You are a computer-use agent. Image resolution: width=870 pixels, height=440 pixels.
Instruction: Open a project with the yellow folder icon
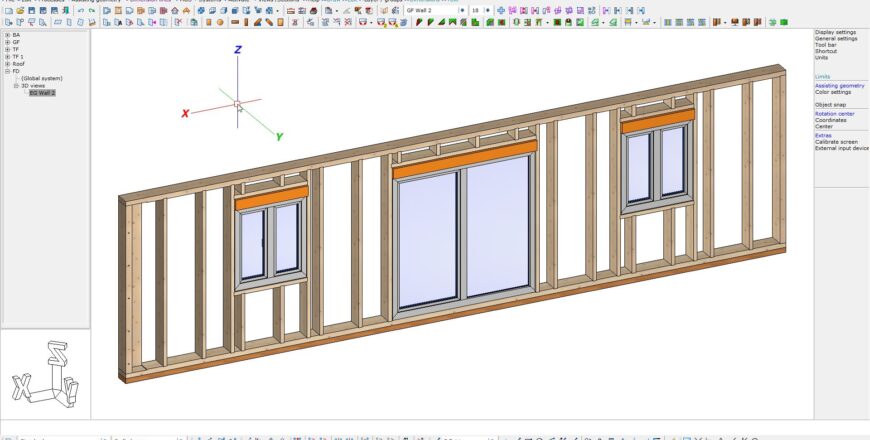tap(20, 11)
